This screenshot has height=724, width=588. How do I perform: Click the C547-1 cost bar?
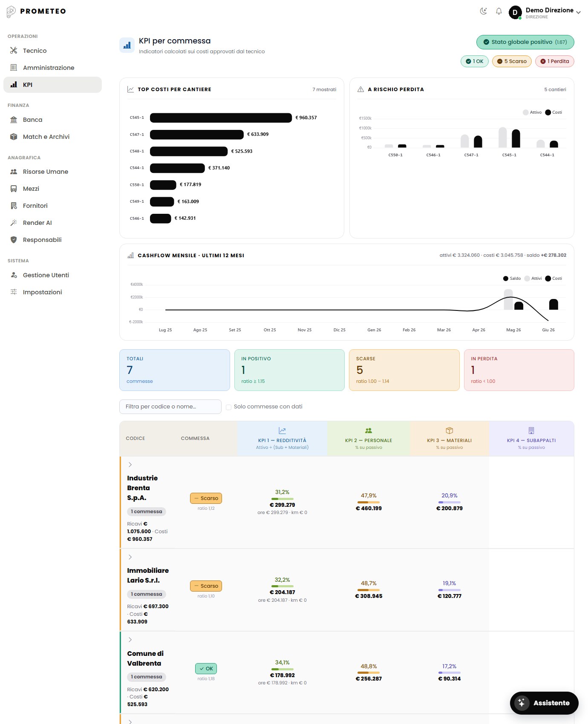point(197,135)
